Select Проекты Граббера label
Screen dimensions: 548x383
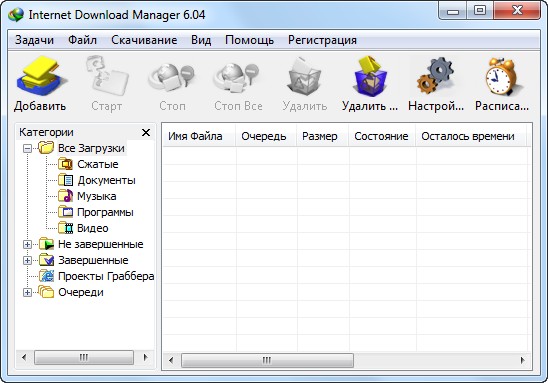click(106, 276)
